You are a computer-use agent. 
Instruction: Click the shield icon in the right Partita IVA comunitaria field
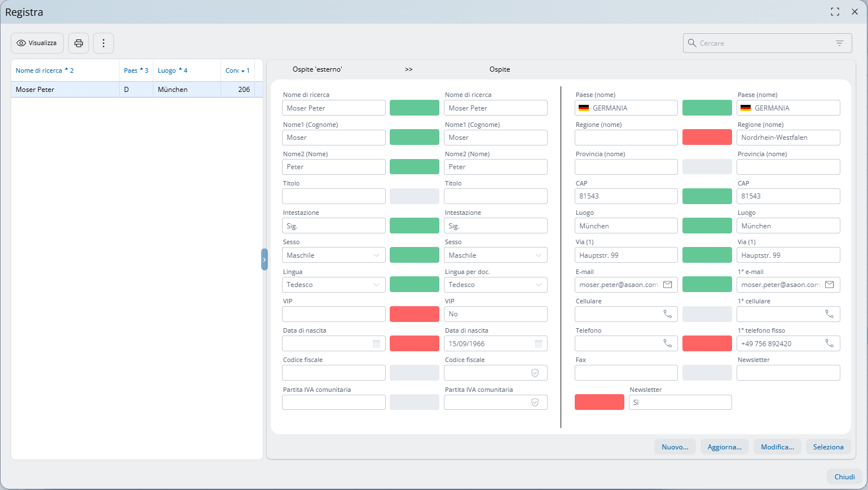point(535,403)
